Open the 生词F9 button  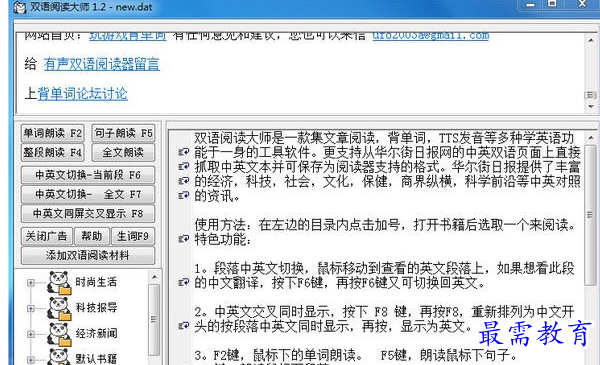[x=133, y=236]
